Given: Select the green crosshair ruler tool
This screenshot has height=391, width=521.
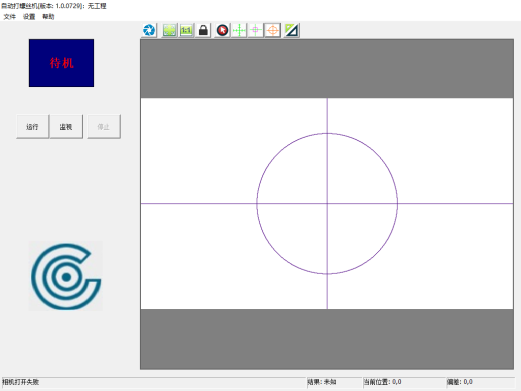Looking at the screenshot, I should [239, 30].
